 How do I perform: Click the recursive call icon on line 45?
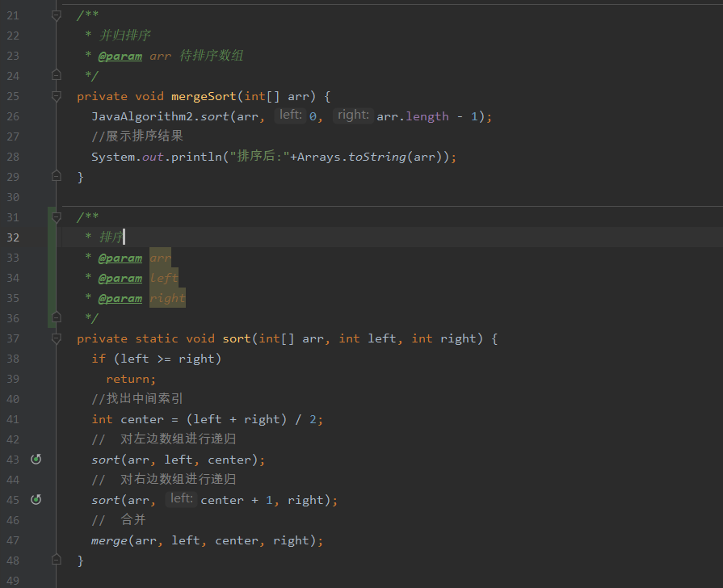pyautogui.click(x=36, y=499)
